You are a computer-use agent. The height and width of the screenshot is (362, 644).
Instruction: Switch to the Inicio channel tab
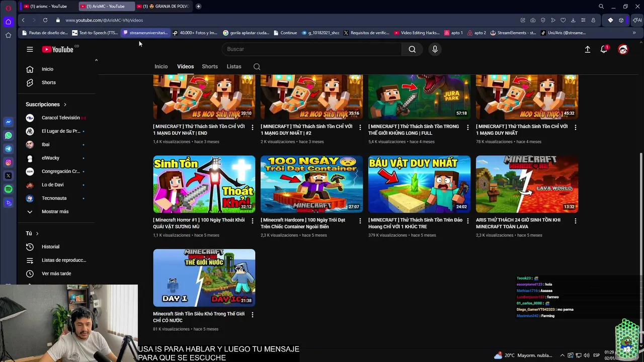point(161,66)
